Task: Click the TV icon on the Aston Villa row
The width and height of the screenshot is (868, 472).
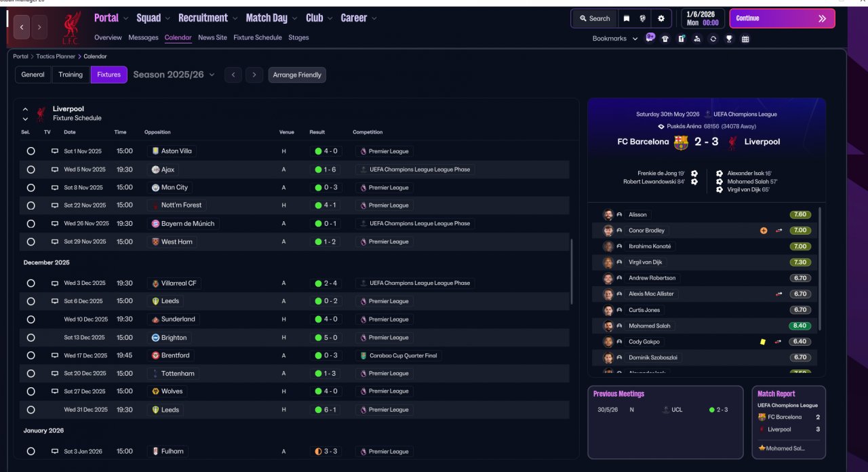Action: pos(55,151)
